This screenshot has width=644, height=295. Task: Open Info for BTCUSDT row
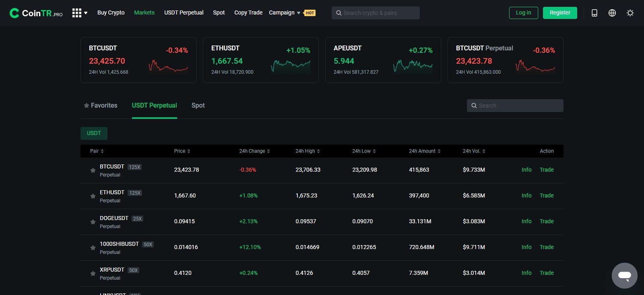[x=526, y=170]
